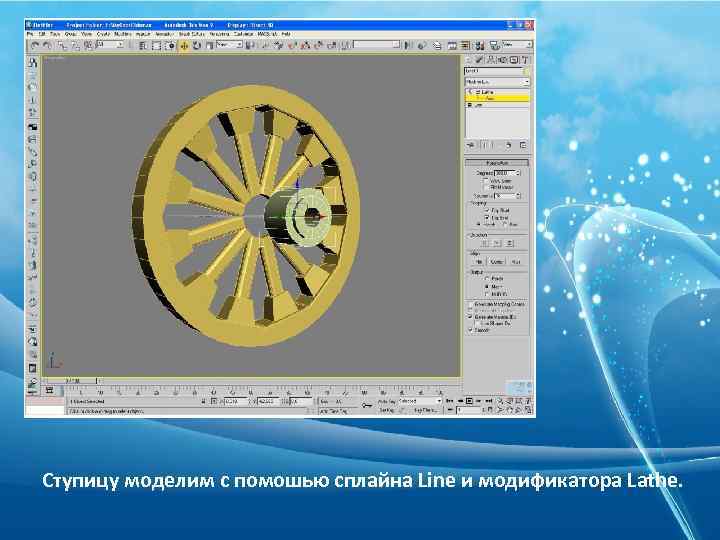Select the Mesh output radio button
The width and height of the screenshot is (720, 540).
[x=487, y=286]
